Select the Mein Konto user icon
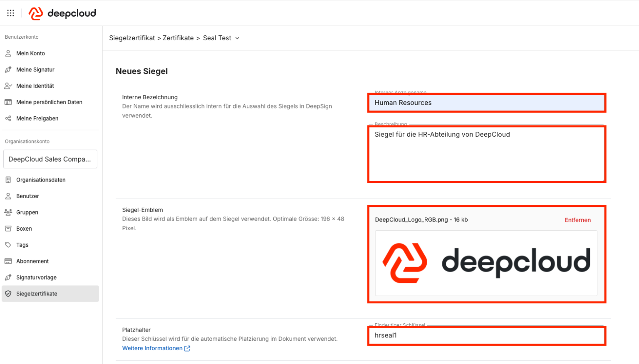This screenshot has width=639, height=364. pyautogui.click(x=8, y=53)
